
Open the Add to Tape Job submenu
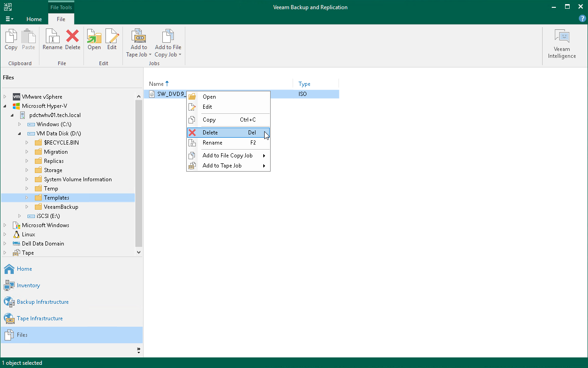pyautogui.click(x=228, y=166)
